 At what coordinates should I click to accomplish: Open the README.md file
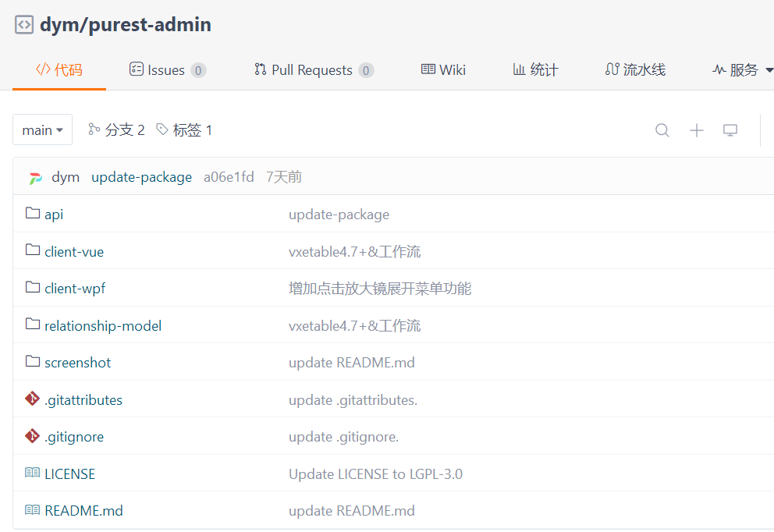point(84,511)
